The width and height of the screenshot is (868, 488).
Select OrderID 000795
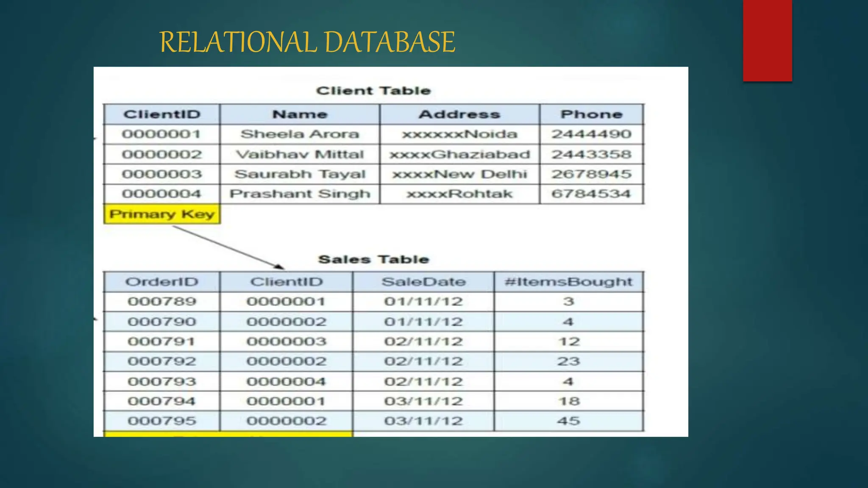pyautogui.click(x=161, y=421)
